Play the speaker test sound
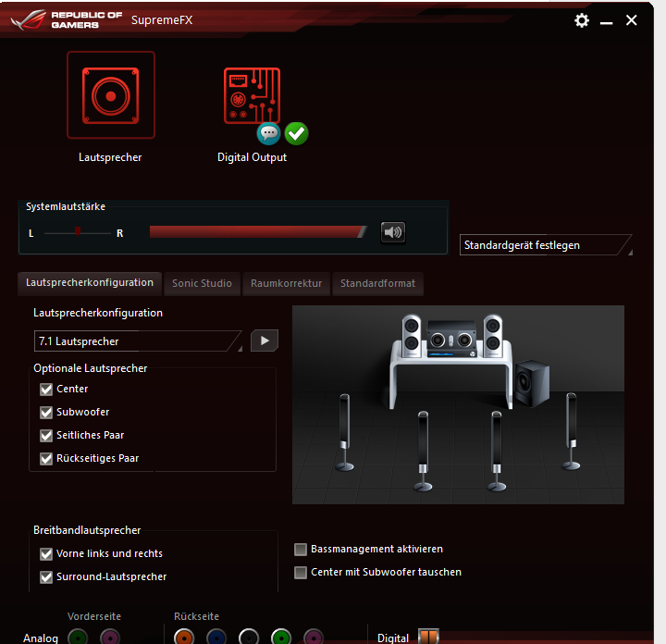 pyautogui.click(x=265, y=341)
